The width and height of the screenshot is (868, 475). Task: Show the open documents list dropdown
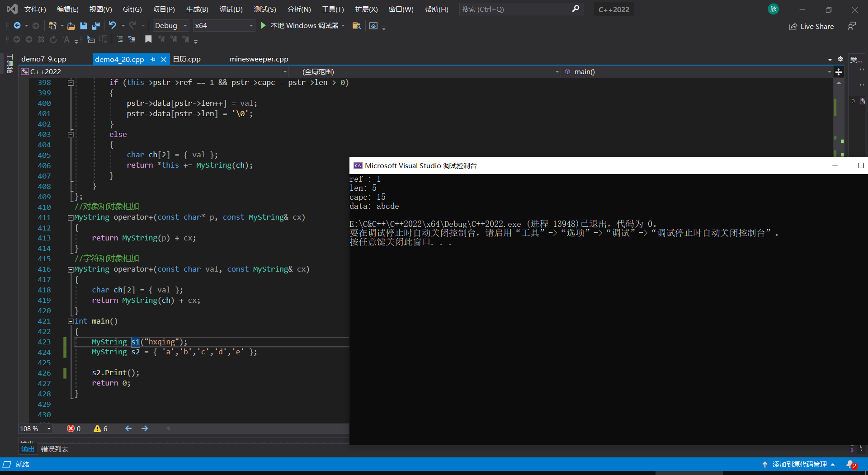click(x=830, y=60)
